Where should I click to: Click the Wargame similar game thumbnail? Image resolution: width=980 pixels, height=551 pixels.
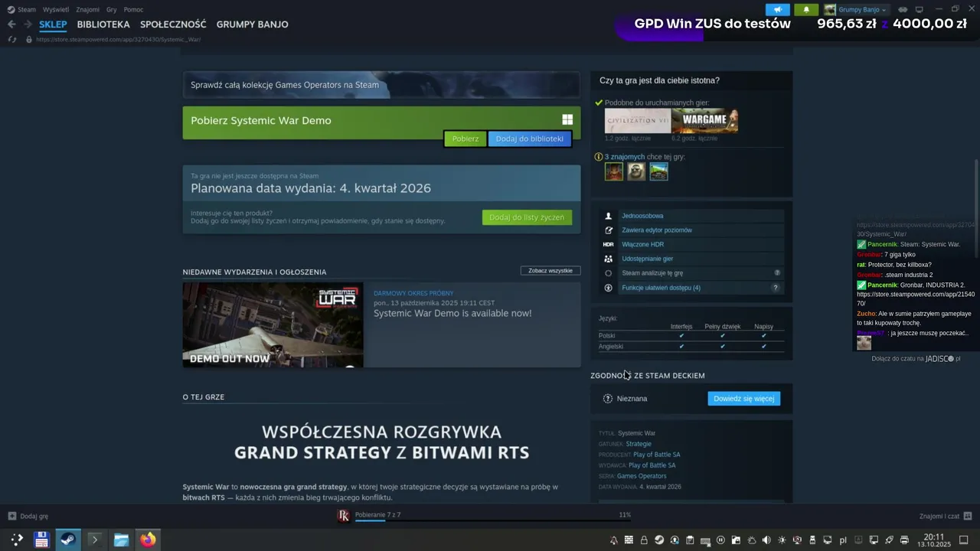pyautogui.click(x=705, y=121)
